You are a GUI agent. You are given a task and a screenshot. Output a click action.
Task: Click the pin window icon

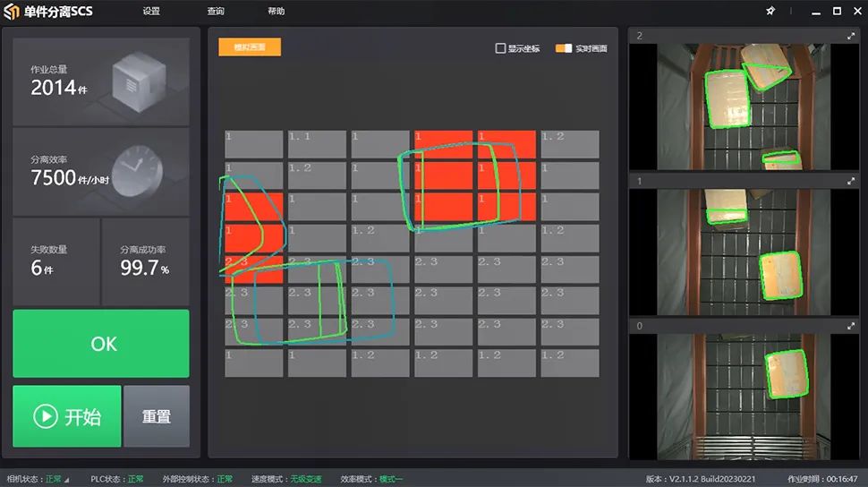pos(770,12)
